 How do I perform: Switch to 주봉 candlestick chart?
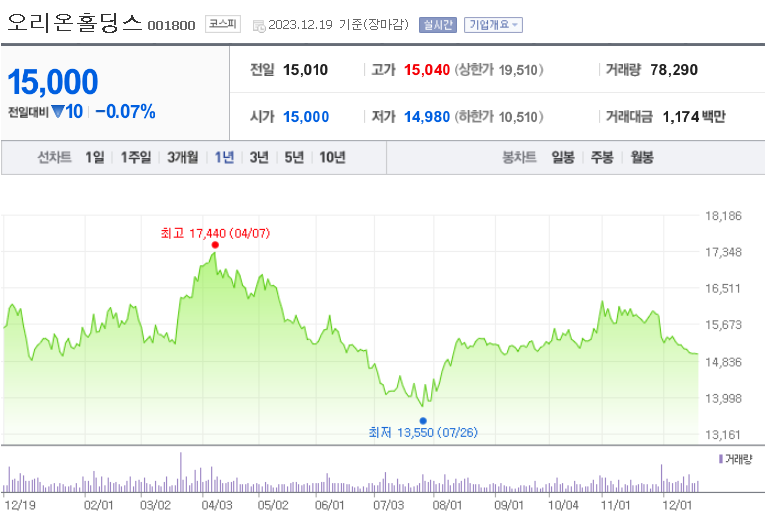tap(602, 157)
